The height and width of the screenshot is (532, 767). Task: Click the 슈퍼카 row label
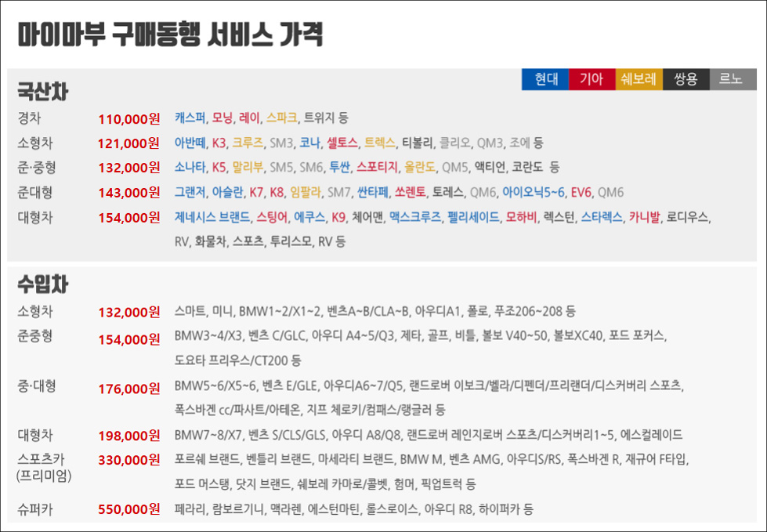(35, 509)
